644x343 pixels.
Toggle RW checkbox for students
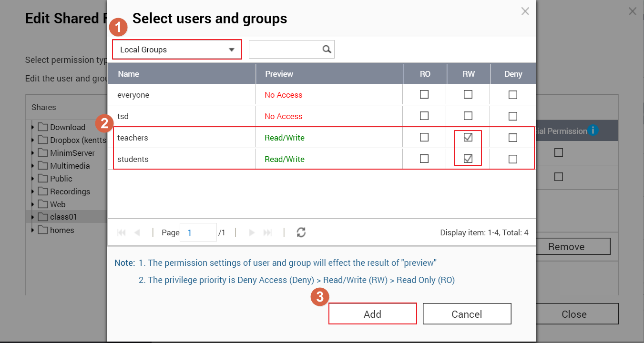pos(468,159)
